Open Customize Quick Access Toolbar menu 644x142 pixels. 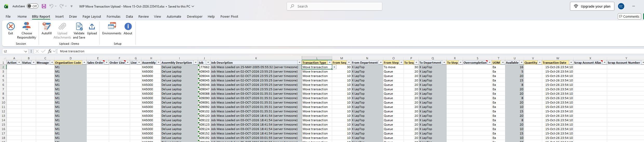pyautogui.click(x=72, y=6)
